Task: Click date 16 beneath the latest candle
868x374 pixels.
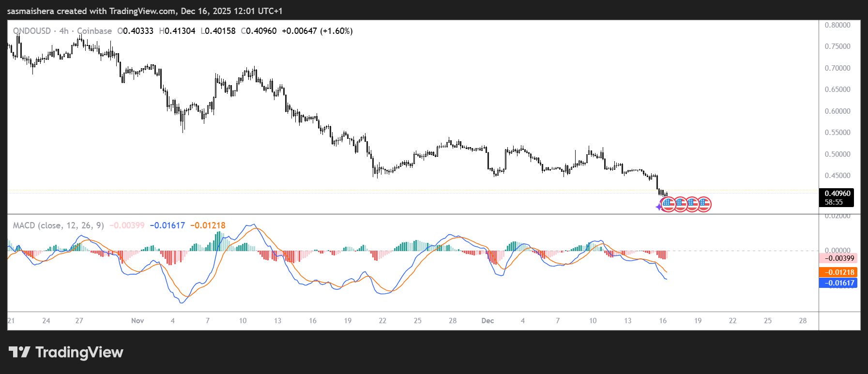Action: tap(663, 321)
